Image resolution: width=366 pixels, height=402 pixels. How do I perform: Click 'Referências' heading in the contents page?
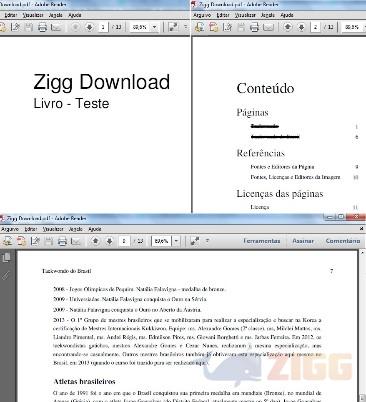[261, 153]
